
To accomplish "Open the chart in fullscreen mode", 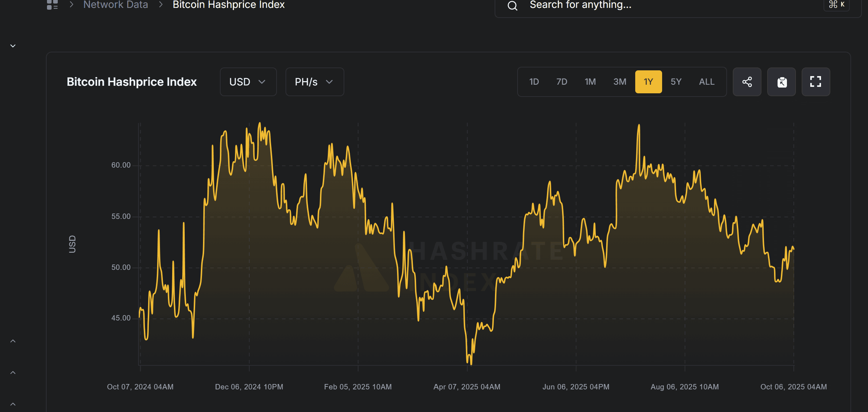I will (x=816, y=82).
